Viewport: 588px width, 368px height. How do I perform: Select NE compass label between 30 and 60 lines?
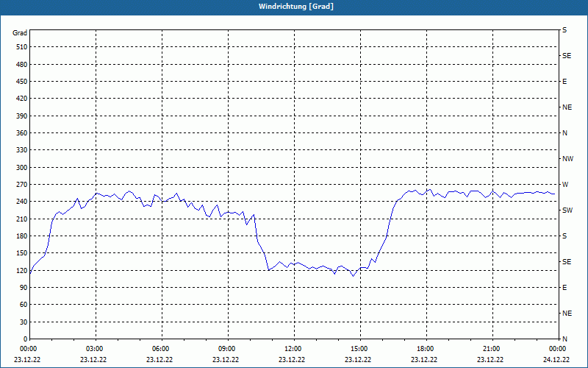tap(567, 314)
